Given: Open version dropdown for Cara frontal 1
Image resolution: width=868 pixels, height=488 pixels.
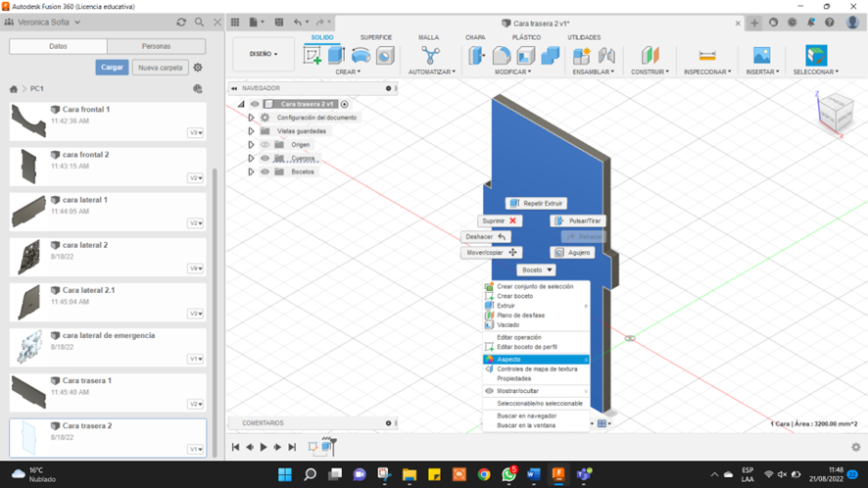Looking at the screenshot, I should coord(195,133).
